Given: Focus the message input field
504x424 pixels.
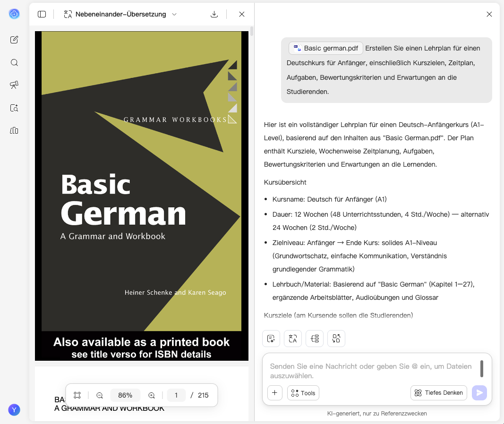Looking at the screenshot, I should [x=371, y=371].
